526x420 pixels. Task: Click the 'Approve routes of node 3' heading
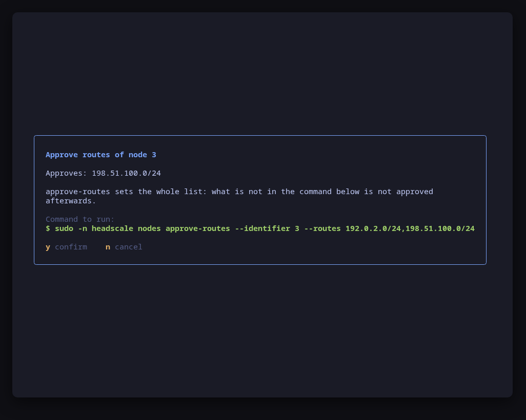101,155
